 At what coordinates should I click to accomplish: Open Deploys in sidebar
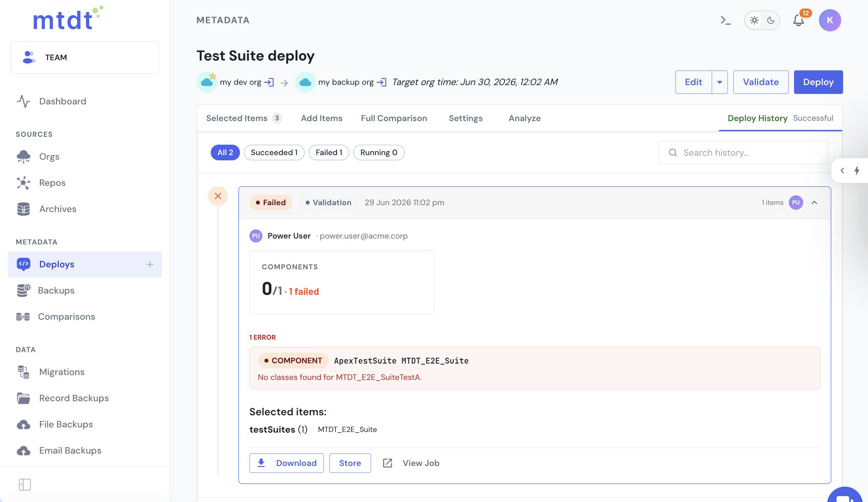click(85, 264)
